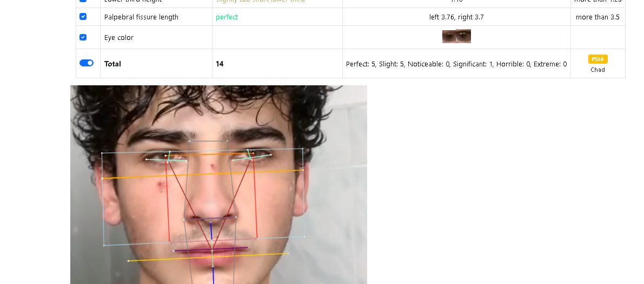Click the blue philtrum line on face image
Viewport: 644px width, 284px height.
point(211,231)
